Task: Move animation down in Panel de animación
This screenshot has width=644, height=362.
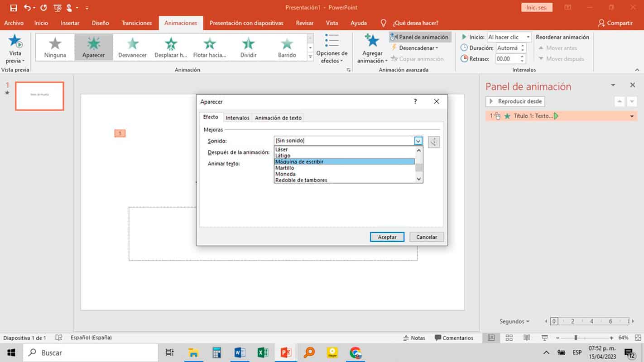Action: 632,101
